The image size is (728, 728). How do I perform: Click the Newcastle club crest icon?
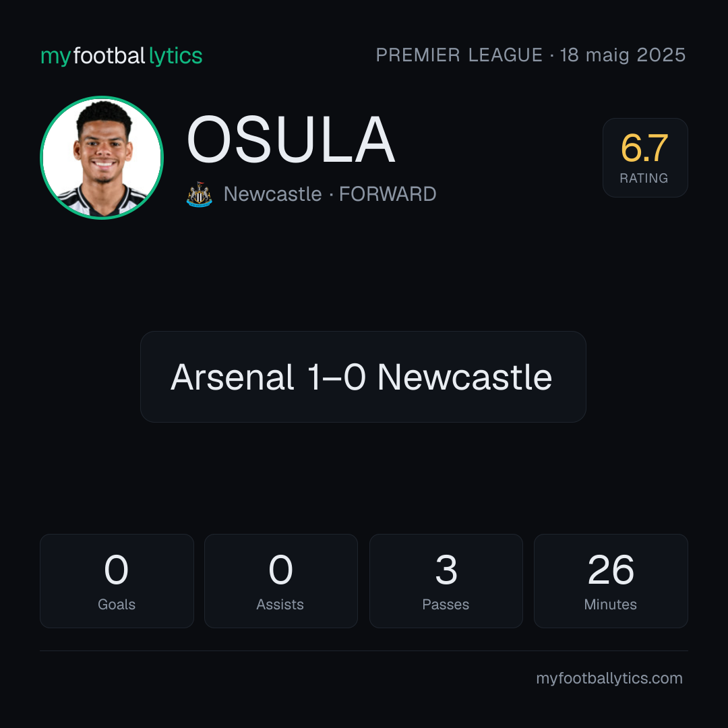click(x=199, y=194)
